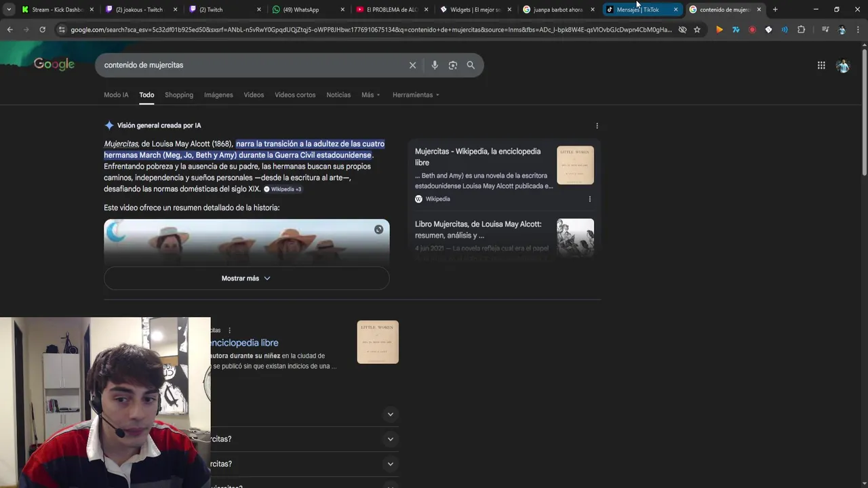This screenshot has height=488, width=868.
Task: Select the Noticias results tab
Action: (x=338, y=95)
